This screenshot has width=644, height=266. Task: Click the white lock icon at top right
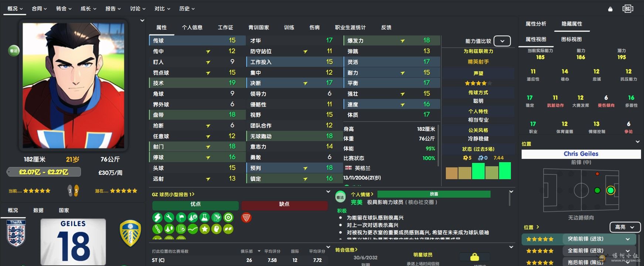610,9
